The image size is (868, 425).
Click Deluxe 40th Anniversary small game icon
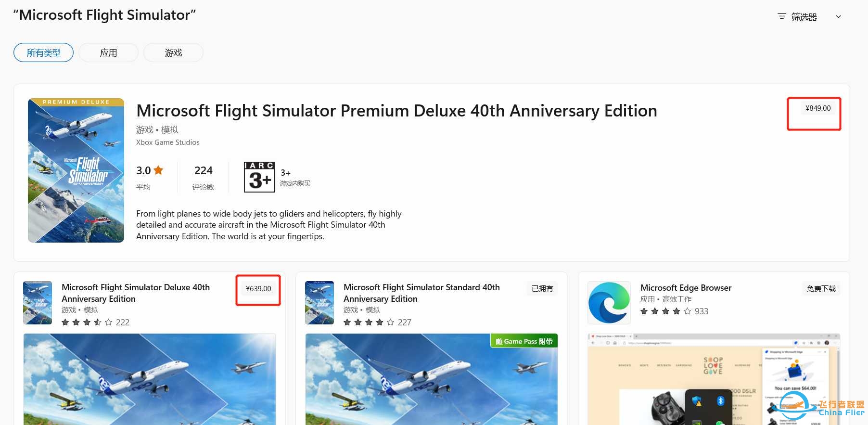point(38,303)
